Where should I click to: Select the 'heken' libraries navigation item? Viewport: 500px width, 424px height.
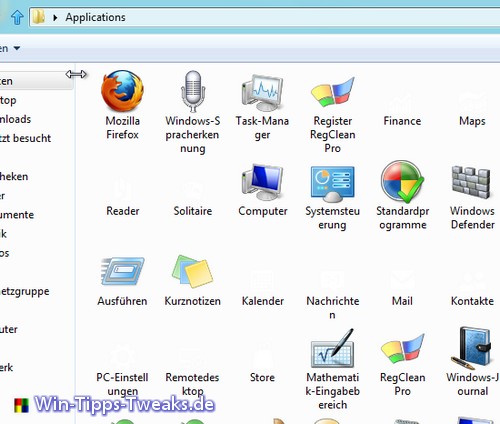click(x=14, y=176)
